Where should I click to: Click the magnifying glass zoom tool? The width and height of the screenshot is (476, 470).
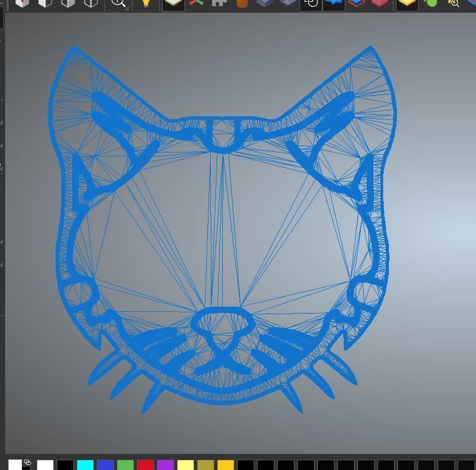[x=119, y=3]
